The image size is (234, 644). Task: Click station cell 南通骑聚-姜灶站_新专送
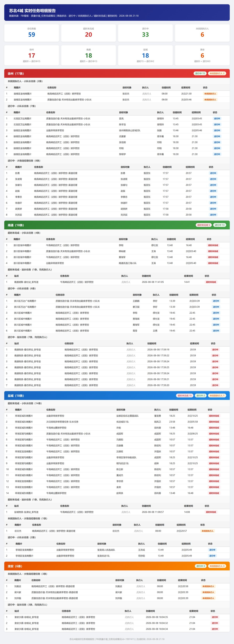point(27,282)
